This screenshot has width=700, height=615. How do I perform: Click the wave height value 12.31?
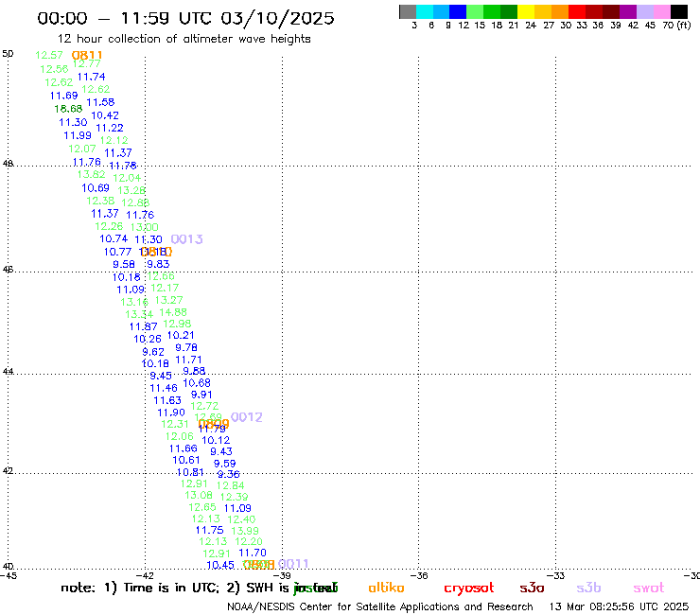pyautogui.click(x=175, y=424)
